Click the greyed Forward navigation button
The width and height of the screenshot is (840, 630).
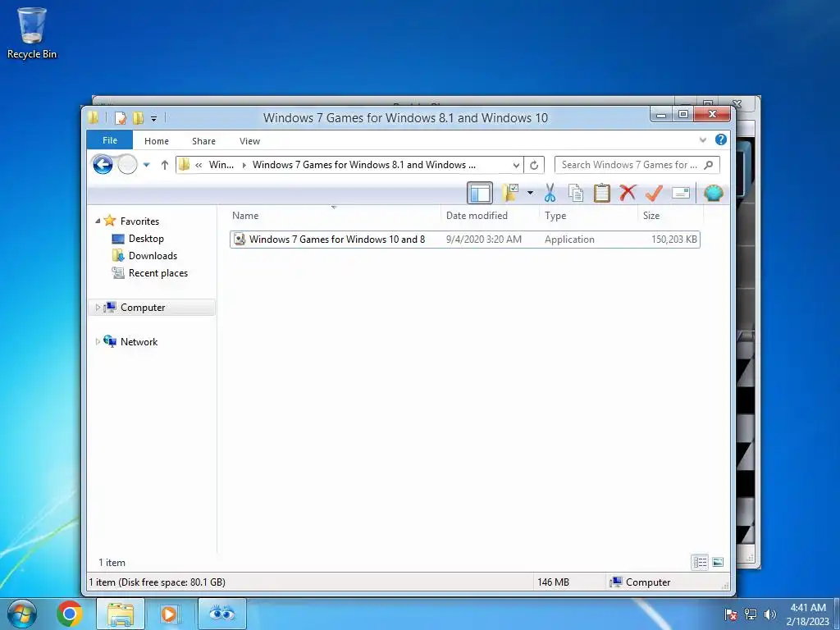[127, 164]
